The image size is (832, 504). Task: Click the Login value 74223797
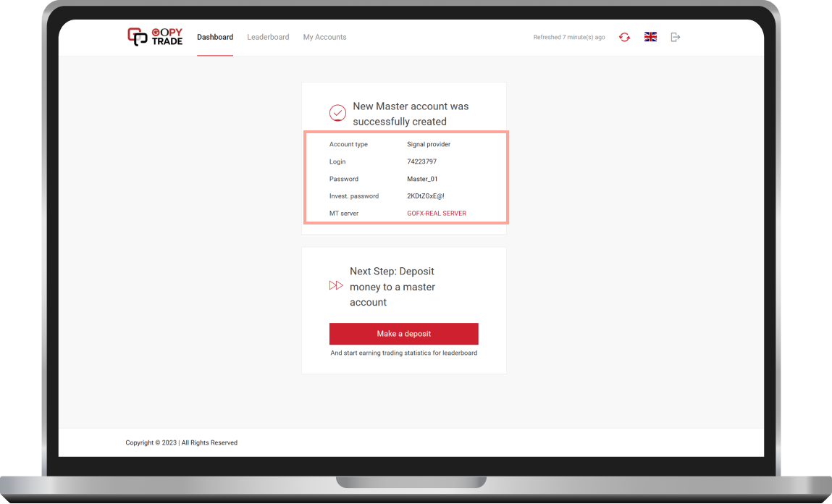click(x=421, y=161)
